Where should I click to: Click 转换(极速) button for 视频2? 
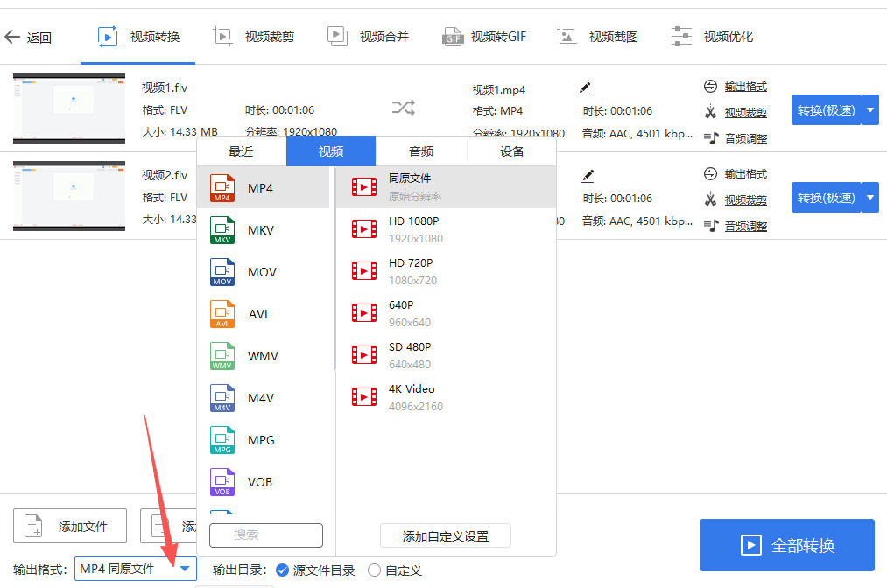pyautogui.click(x=826, y=198)
